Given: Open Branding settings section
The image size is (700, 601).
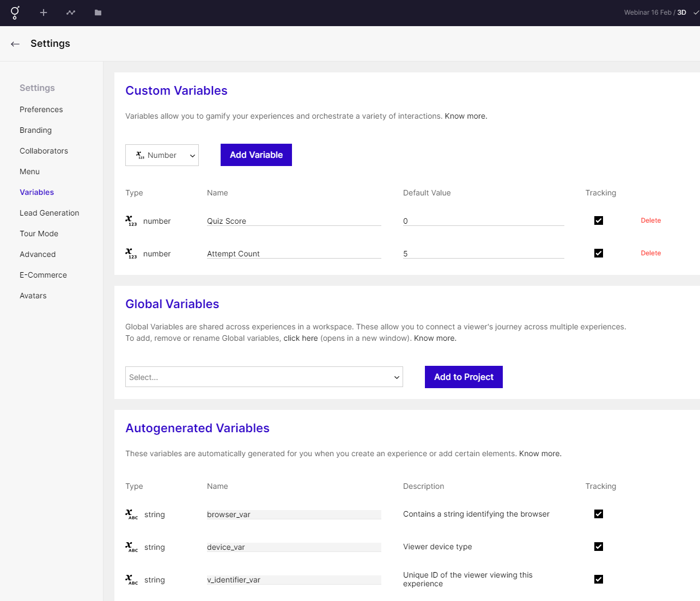Looking at the screenshot, I should click(35, 130).
